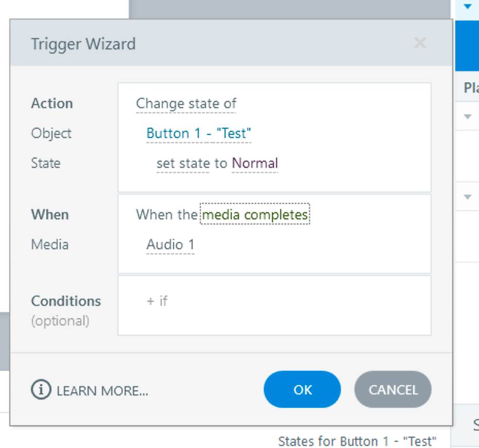The width and height of the screenshot is (479, 448).
Task: Open the "Change state of" action dropdown
Action: click(186, 104)
